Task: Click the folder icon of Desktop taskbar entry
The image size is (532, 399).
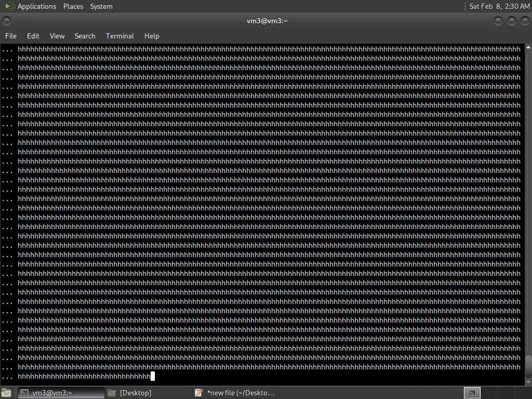Action: coord(112,393)
